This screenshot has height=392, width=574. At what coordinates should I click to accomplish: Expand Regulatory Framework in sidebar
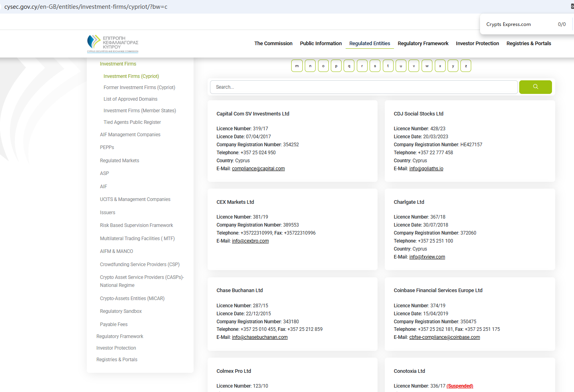(x=120, y=336)
